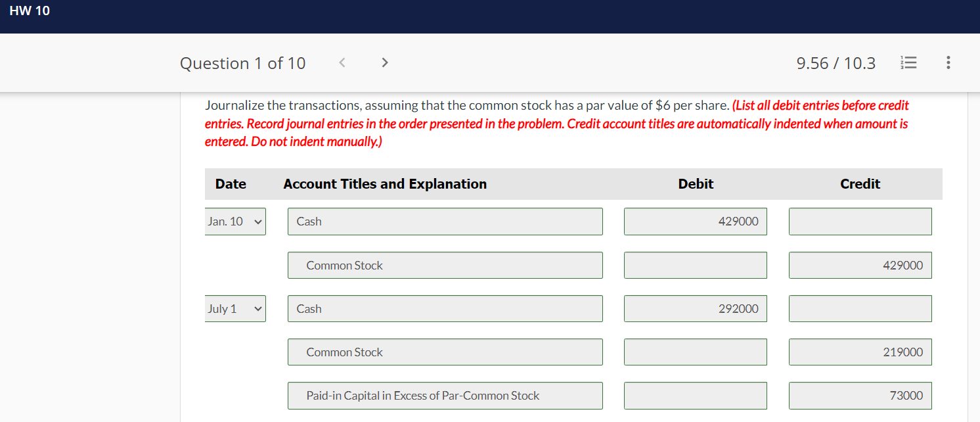Image resolution: width=980 pixels, height=422 pixels.
Task: Click the previous question arrow
Action: [x=342, y=62]
